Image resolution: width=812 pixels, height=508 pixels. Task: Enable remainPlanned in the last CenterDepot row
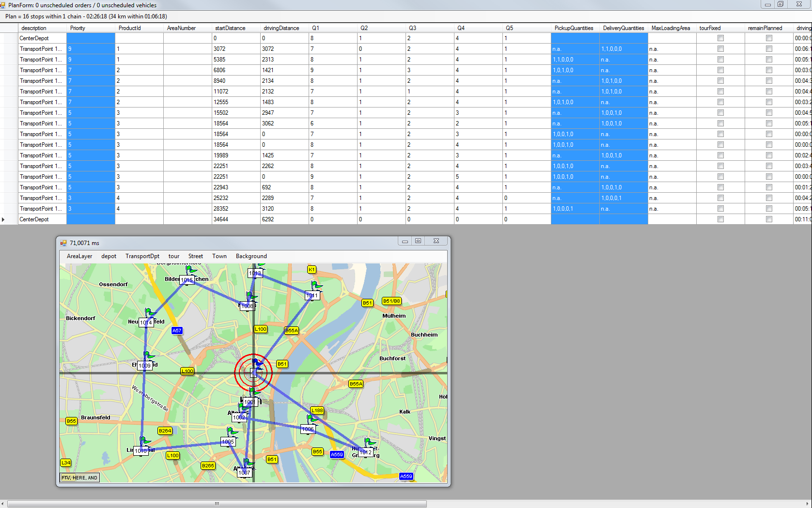[x=769, y=219]
